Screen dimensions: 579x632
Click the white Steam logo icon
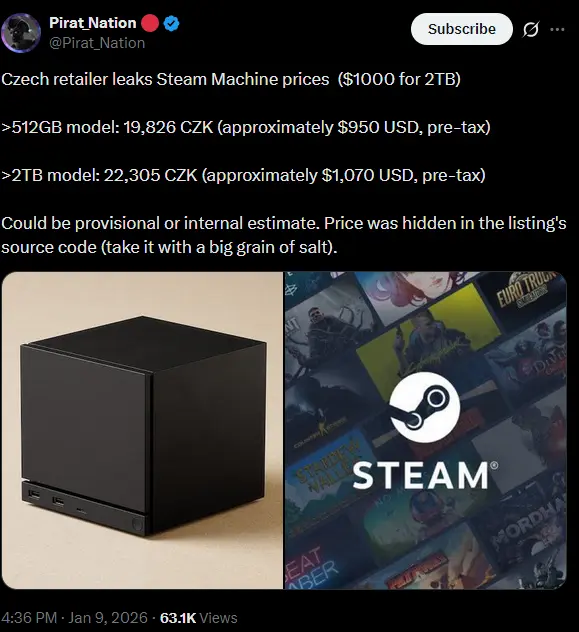click(425, 407)
